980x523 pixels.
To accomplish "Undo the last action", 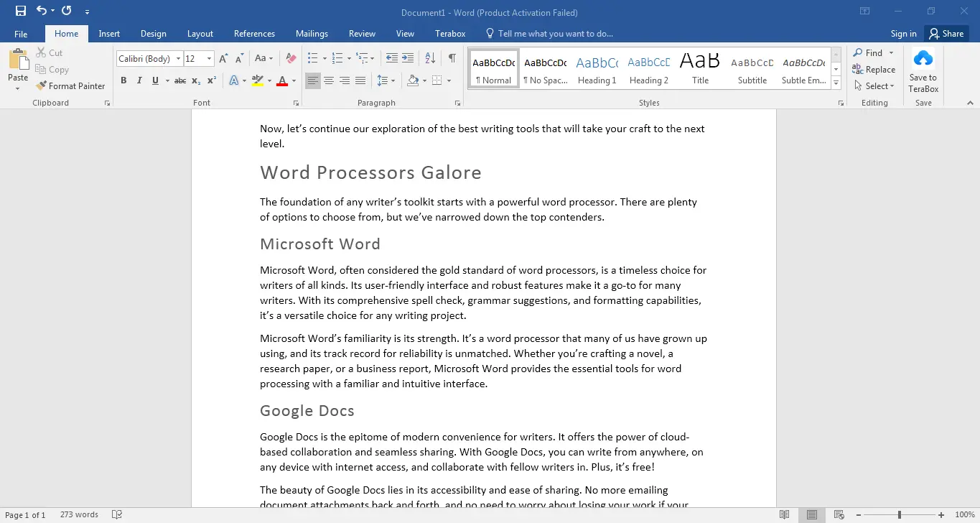I will click(x=42, y=11).
